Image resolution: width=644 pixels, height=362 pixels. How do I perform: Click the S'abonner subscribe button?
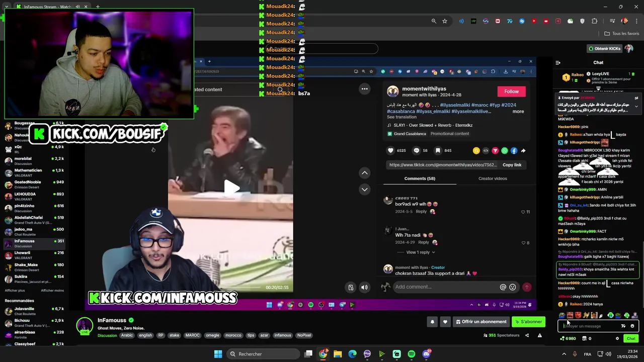529,322
